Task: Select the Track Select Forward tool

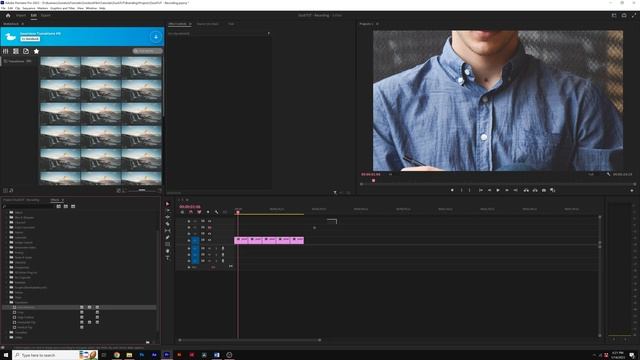Action: tap(167, 211)
